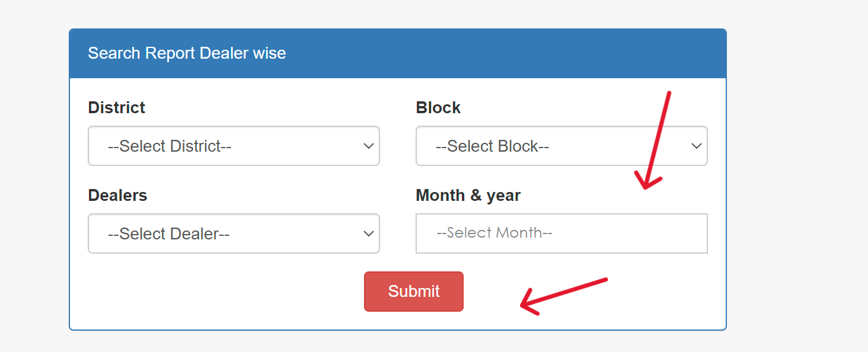Click the --Select District-- placeholder text
This screenshot has height=352, width=868.
(170, 146)
